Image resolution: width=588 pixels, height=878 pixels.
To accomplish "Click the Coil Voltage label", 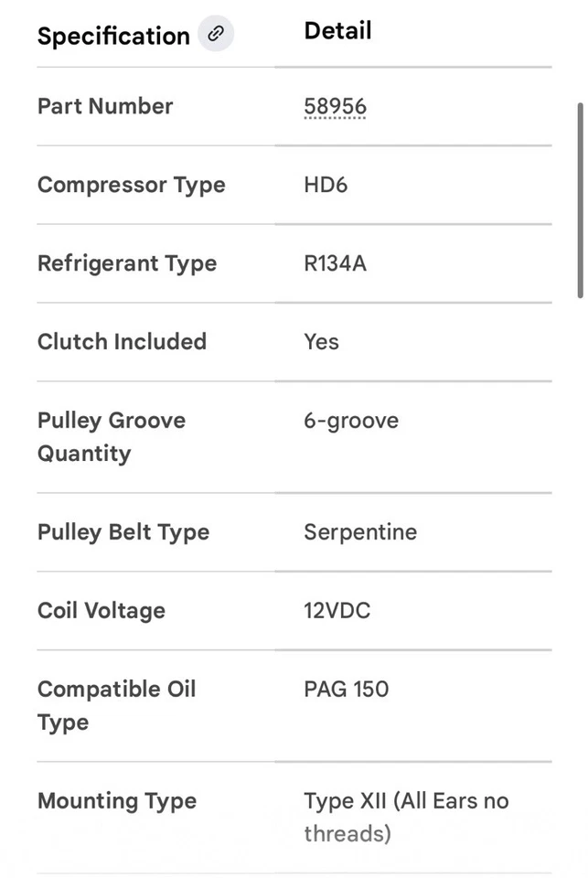I will [x=102, y=611].
